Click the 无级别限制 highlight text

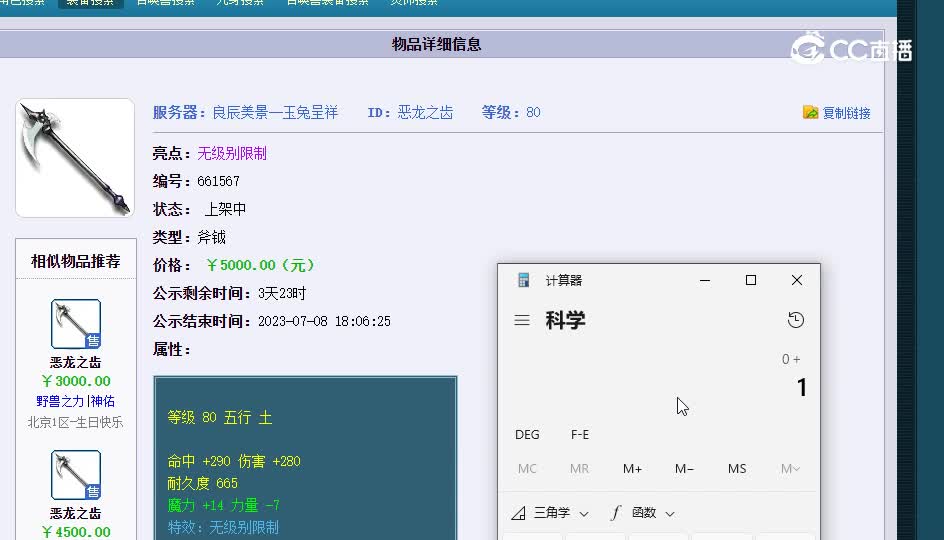coord(232,154)
